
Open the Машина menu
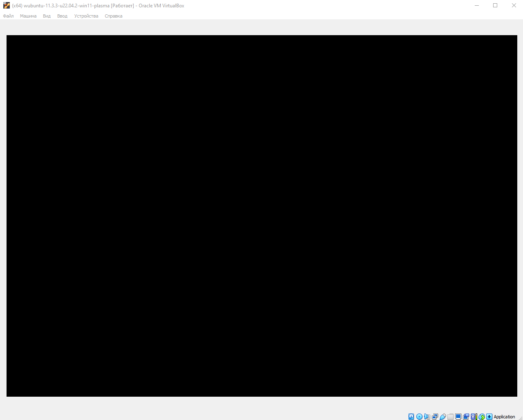coord(28,16)
